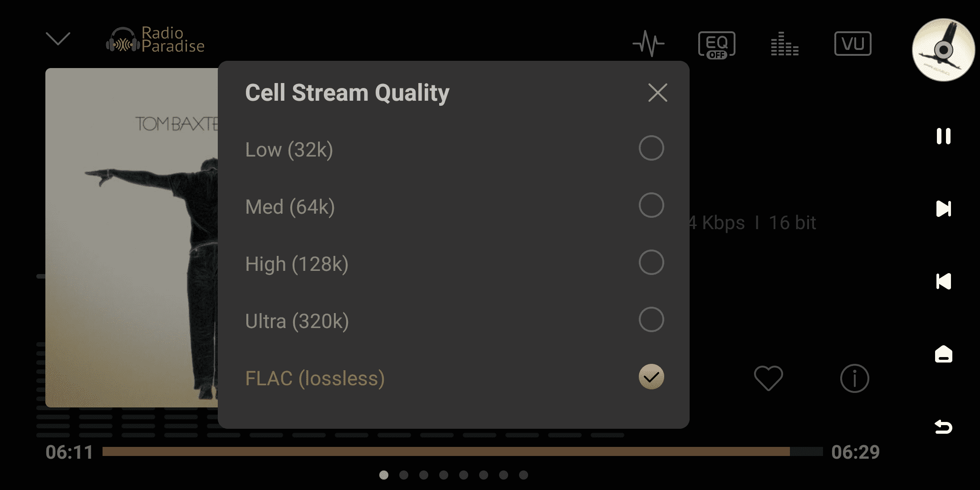The width and height of the screenshot is (980, 490).
Task: Tap the home navigation icon
Action: coord(943,354)
